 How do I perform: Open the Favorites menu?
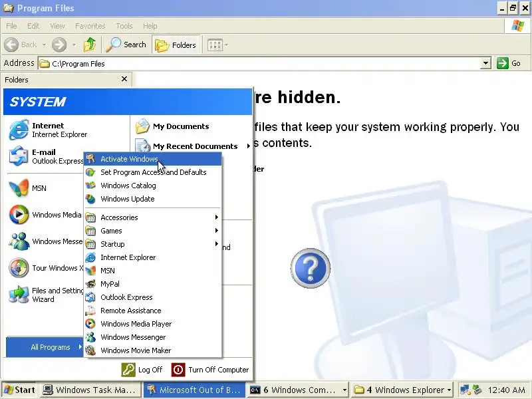tap(90, 26)
